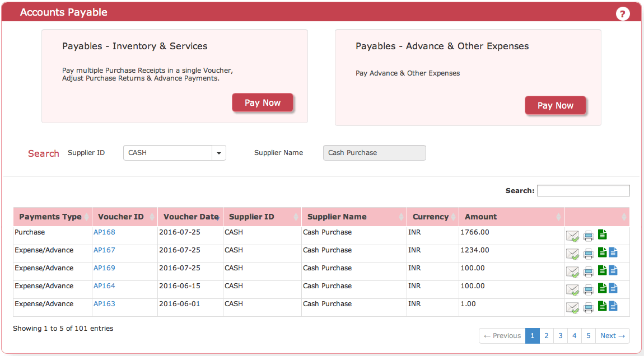The height and width of the screenshot is (356, 644).
Task: Open voucher link AP164
Action: (x=104, y=286)
